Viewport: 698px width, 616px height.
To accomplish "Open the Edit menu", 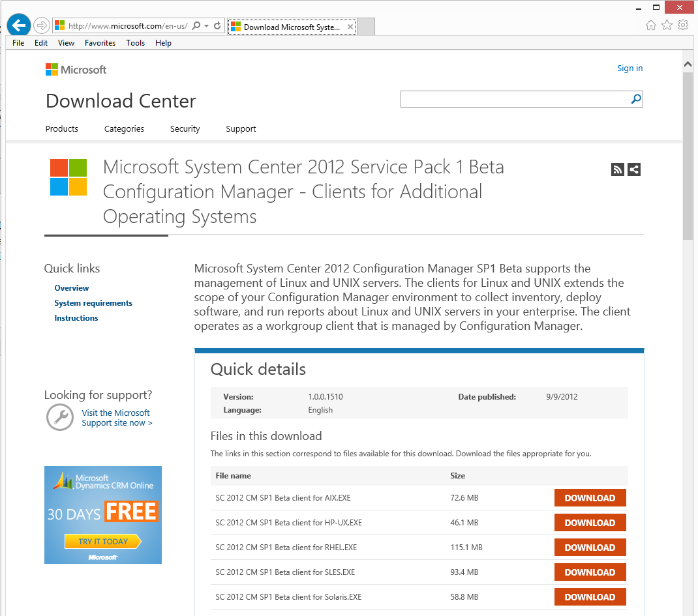I will pyautogui.click(x=41, y=43).
